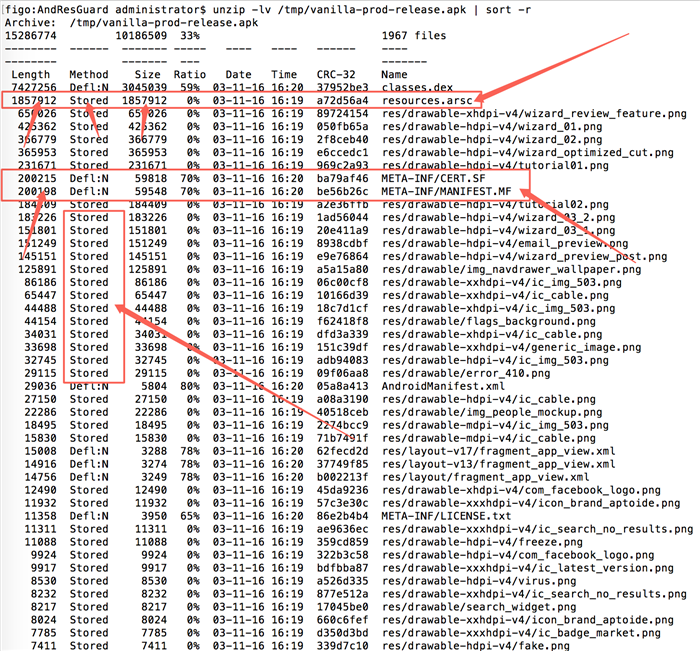Viewport: 700px width, 651px height.
Task: Select the wizard_review_feature.png path
Action: click(534, 113)
